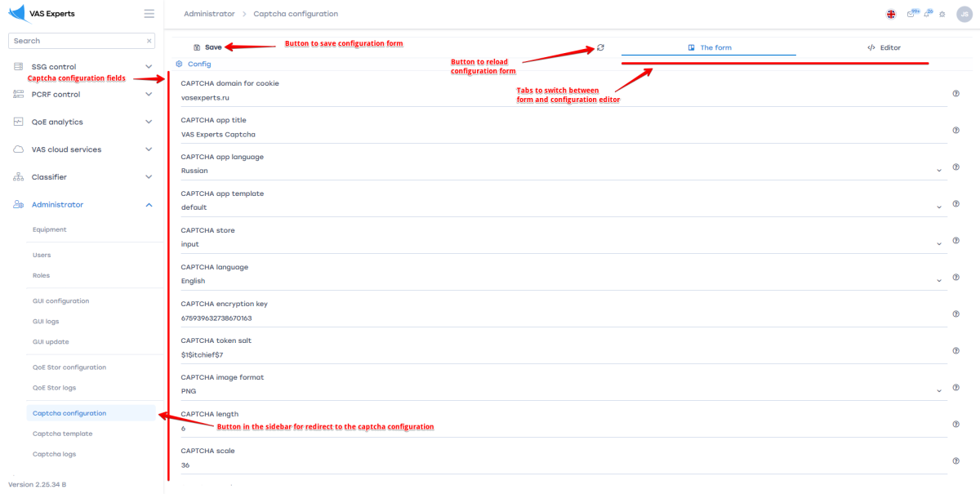Switch to the Editor tab
This screenshot has width=980, height=494.
(x=884, y=47)
